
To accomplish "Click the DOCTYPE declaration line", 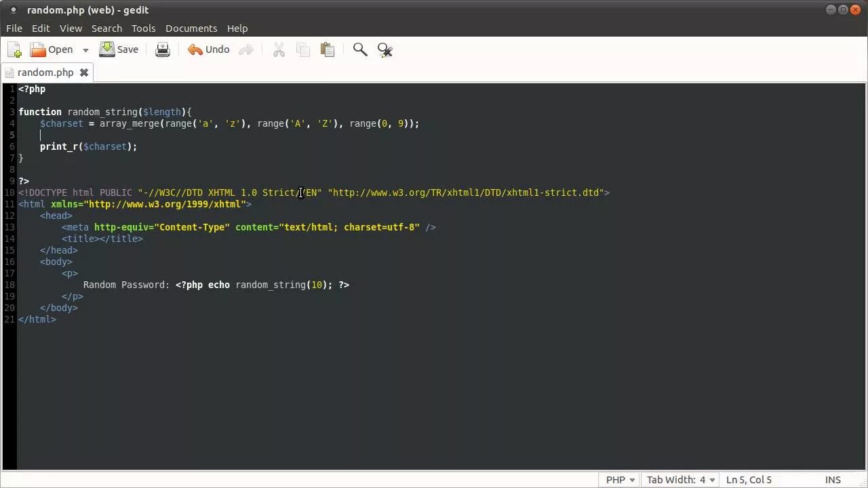I will 314,192.
